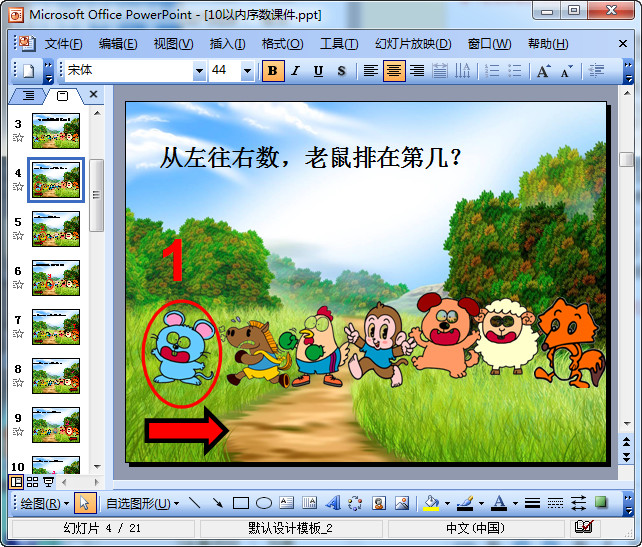
Task: Start slide show from current slide
Action: pyautogui.click(x=49, y=482)
